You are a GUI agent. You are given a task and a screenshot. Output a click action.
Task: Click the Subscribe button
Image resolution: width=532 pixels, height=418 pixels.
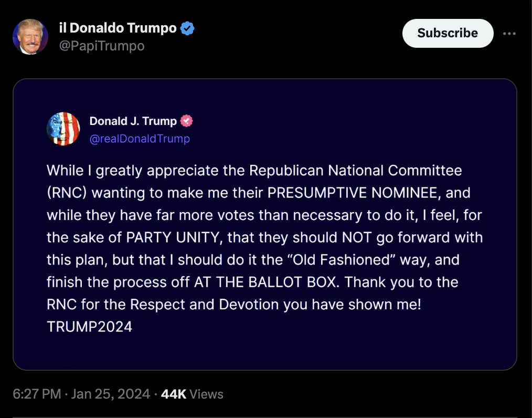tap(448, 33)
